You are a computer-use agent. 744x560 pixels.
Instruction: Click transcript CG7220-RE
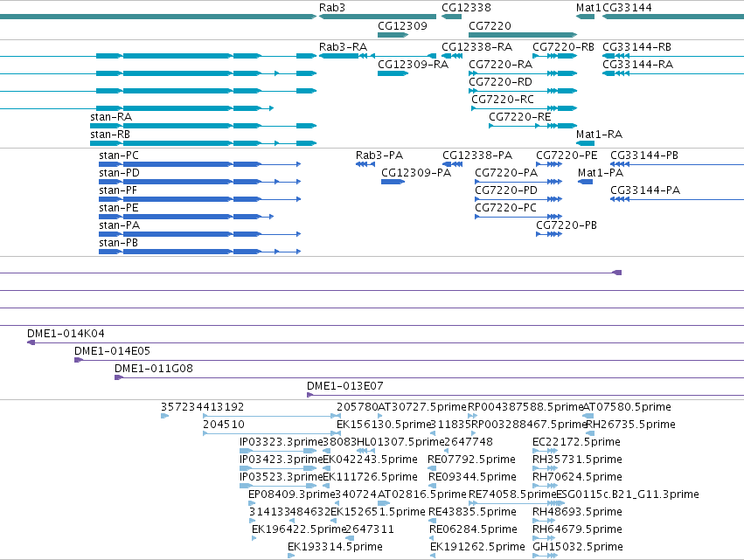pyautogui.click(x=519, y=117)
